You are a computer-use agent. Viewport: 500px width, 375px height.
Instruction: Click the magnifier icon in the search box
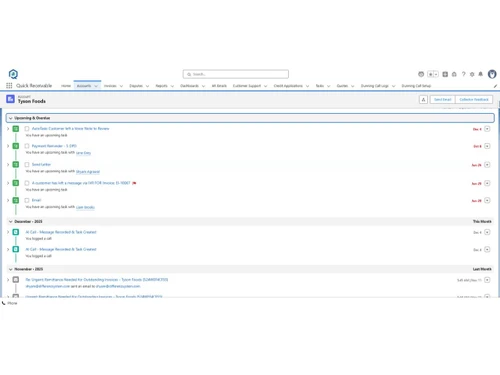(x=189, y=74)
